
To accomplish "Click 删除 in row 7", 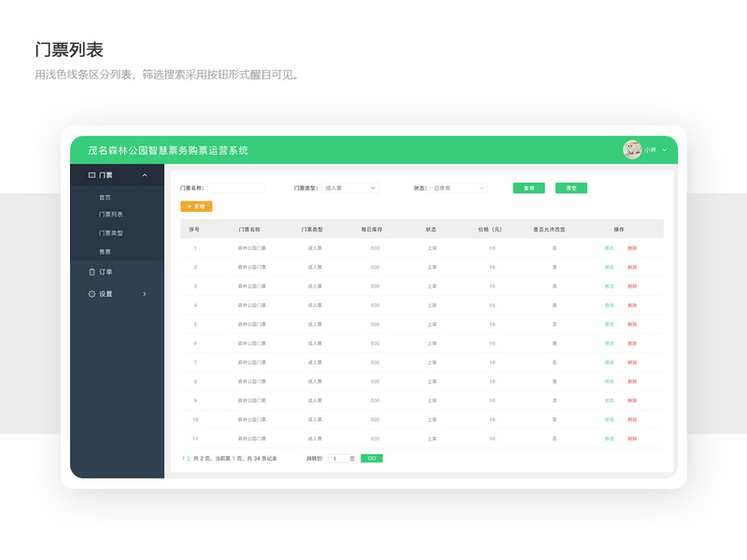I will (632, 362).
